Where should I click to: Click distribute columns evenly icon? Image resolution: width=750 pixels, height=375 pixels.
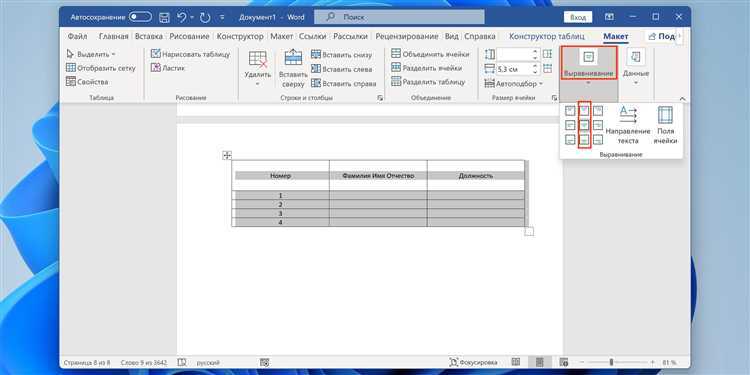coord(548,69)
